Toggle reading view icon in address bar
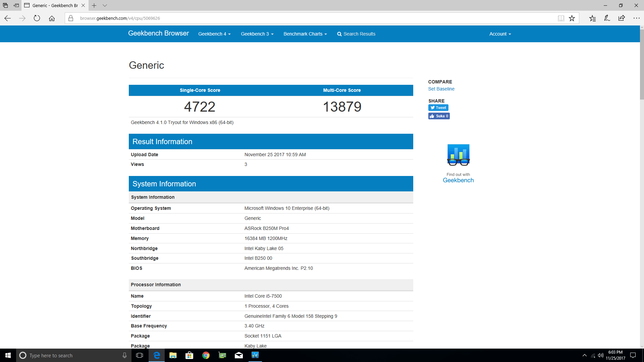This screenshot has height=362, width=644. [x=561, y=18]
